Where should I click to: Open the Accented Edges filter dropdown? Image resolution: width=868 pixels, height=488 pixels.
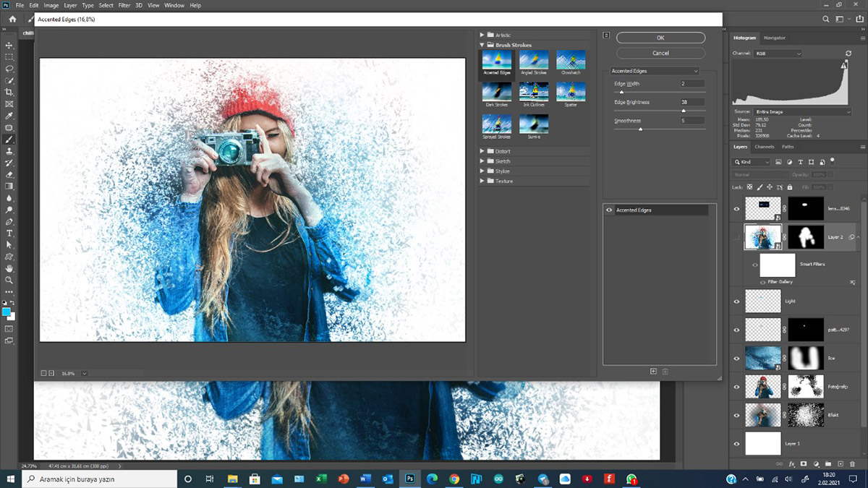[654, 71]
